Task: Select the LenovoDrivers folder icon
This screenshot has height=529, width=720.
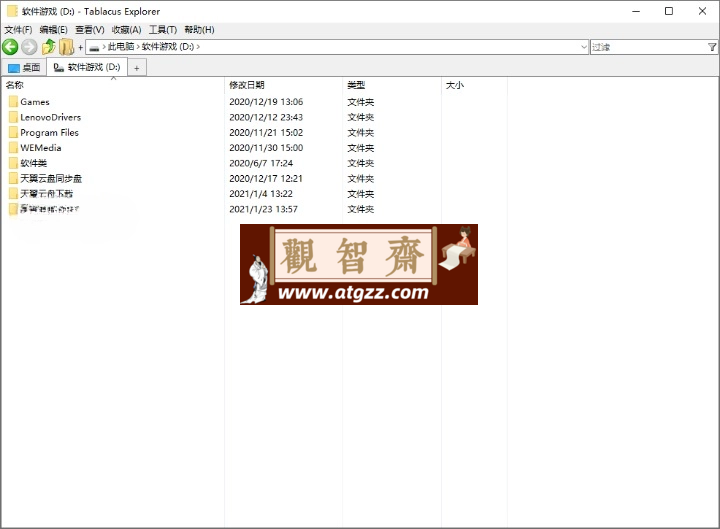Action: point(13,117)
